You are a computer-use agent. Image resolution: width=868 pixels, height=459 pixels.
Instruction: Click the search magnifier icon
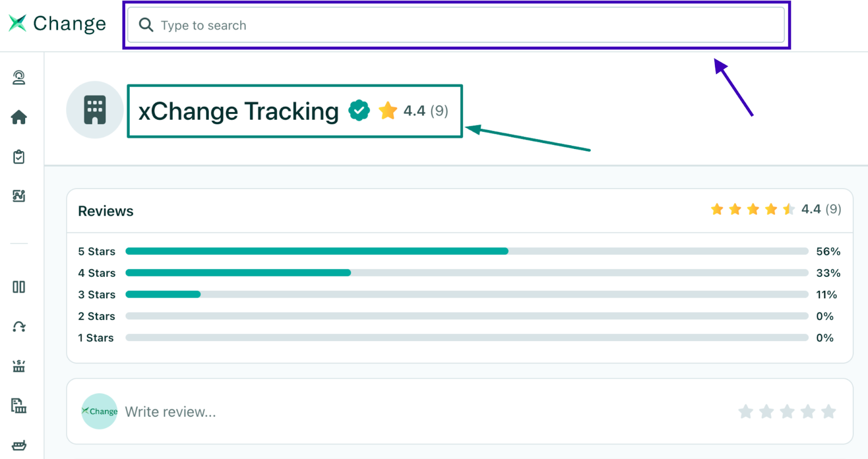click(146, 25)
